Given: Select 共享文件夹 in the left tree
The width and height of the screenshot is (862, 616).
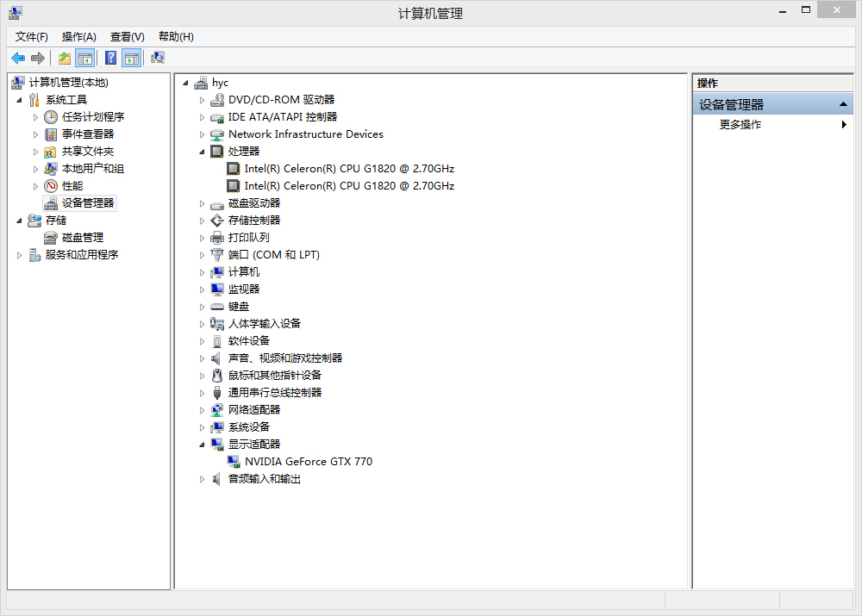Looking at the screenshot, I should (x=87, y=152).
